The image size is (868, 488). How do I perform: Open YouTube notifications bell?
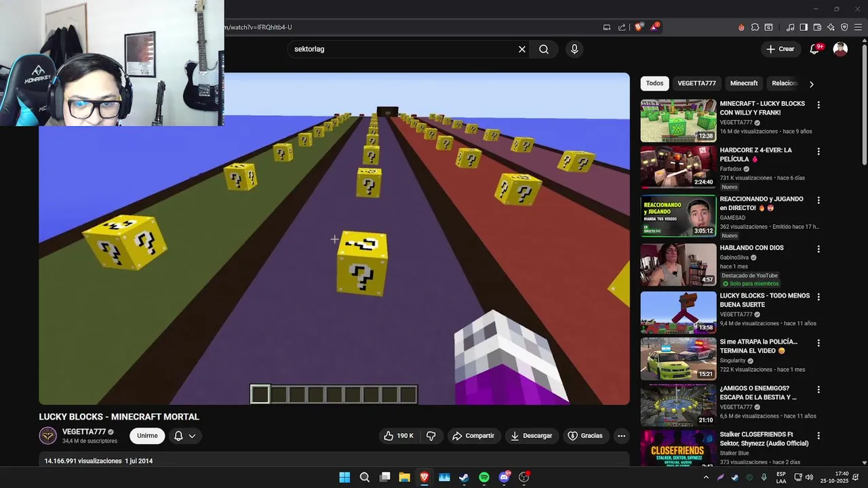815,49
